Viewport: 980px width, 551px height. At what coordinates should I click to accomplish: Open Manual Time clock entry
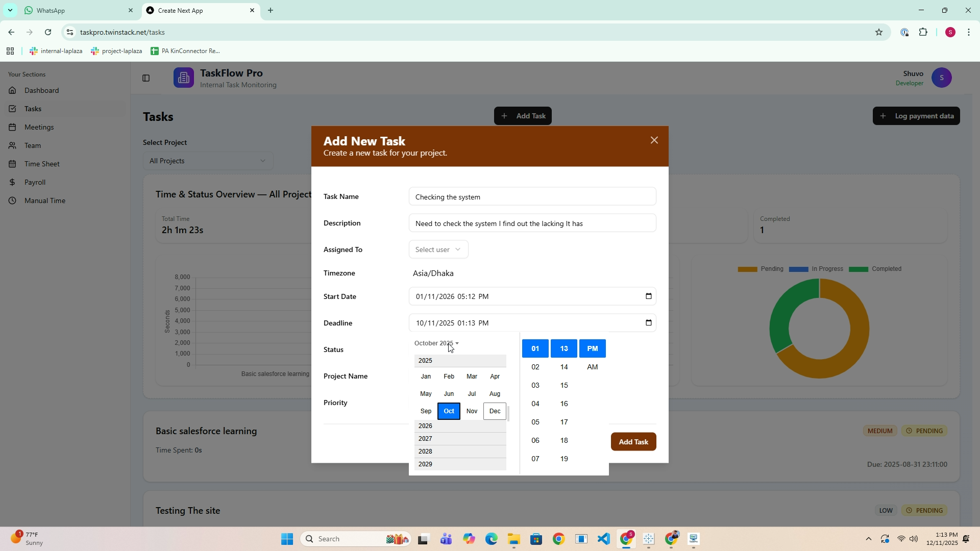tap(44, 201)
